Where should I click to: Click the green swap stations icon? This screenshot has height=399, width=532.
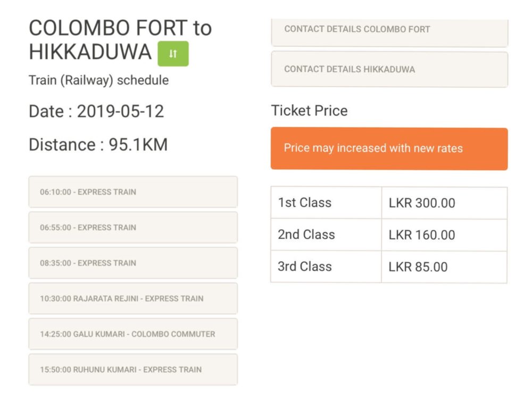pos(173,54)
